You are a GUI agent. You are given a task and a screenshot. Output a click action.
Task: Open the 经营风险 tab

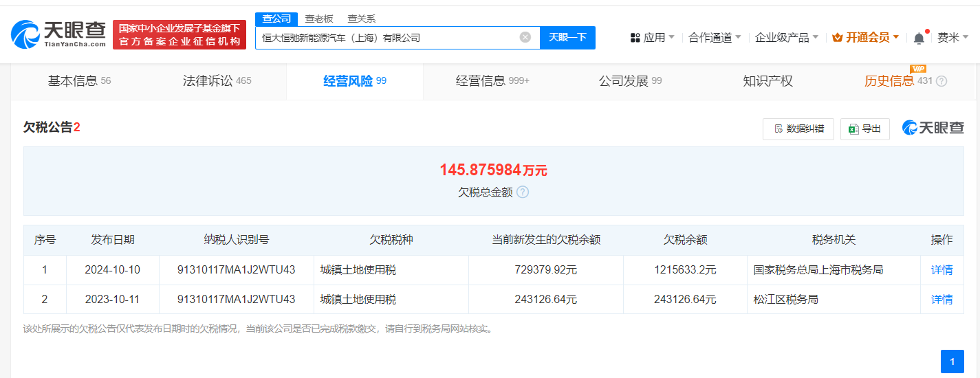tap(355, 81)
